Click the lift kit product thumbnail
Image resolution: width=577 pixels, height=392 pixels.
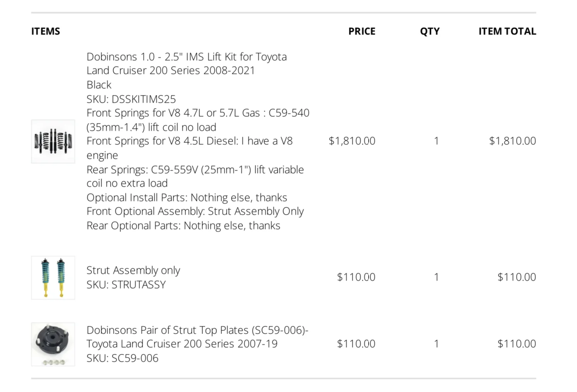coord(53,141)
